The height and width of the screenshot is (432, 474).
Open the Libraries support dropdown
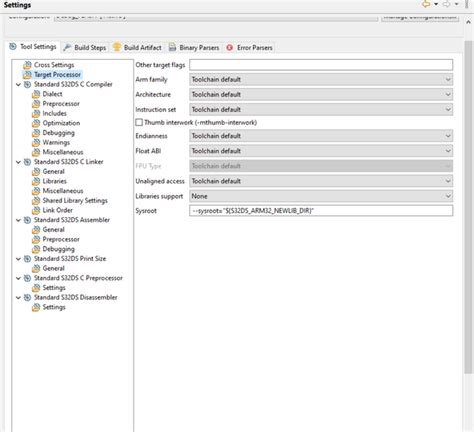[321, 196]
